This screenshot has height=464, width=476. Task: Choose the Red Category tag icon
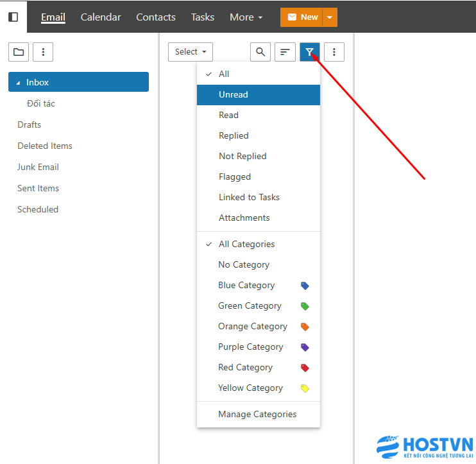(305, 368)
